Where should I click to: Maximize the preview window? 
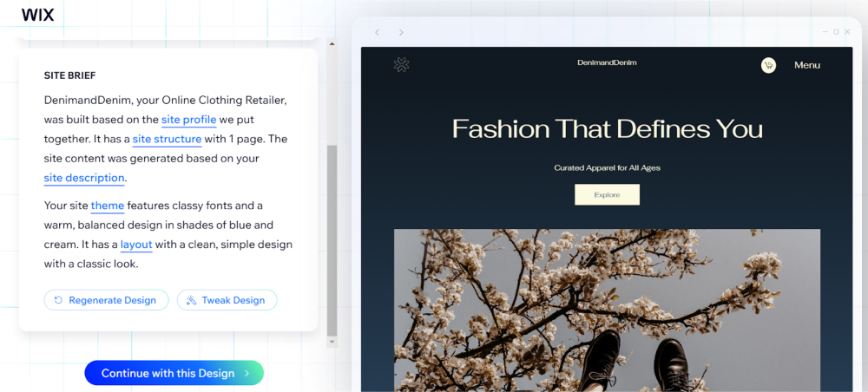point(836,32)
